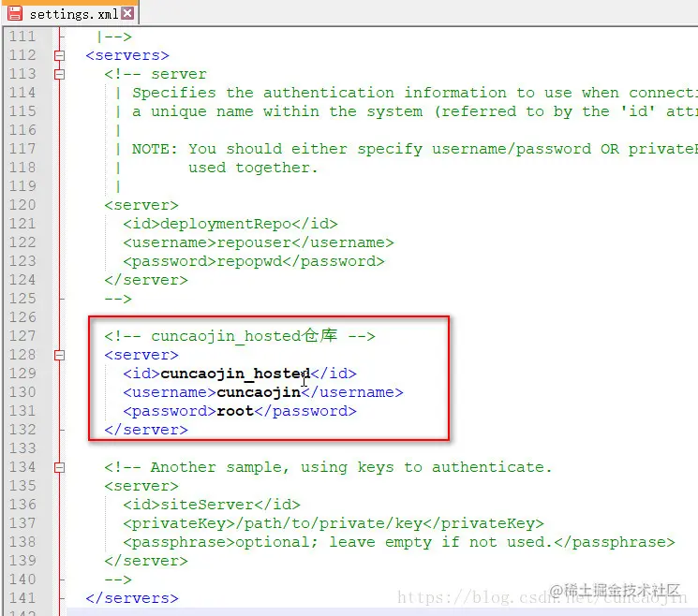Click the siteServer id line
Viewport: 698px width, 616px height.
tap(212, 505)
